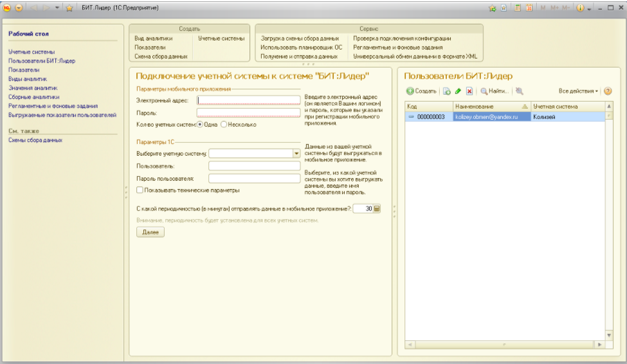Open the 1C main menu logo icon
Screen dimensions: 627x364
point(7,8)
